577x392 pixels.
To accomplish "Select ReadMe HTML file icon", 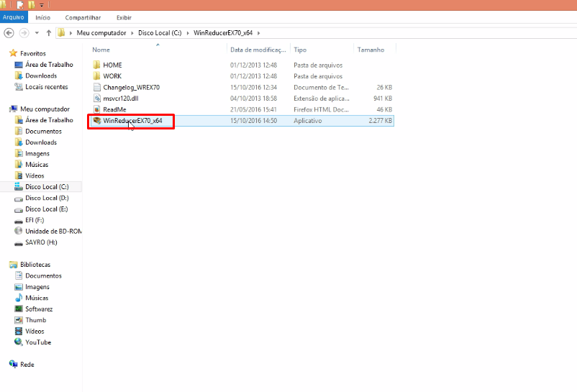I will 97,109.
